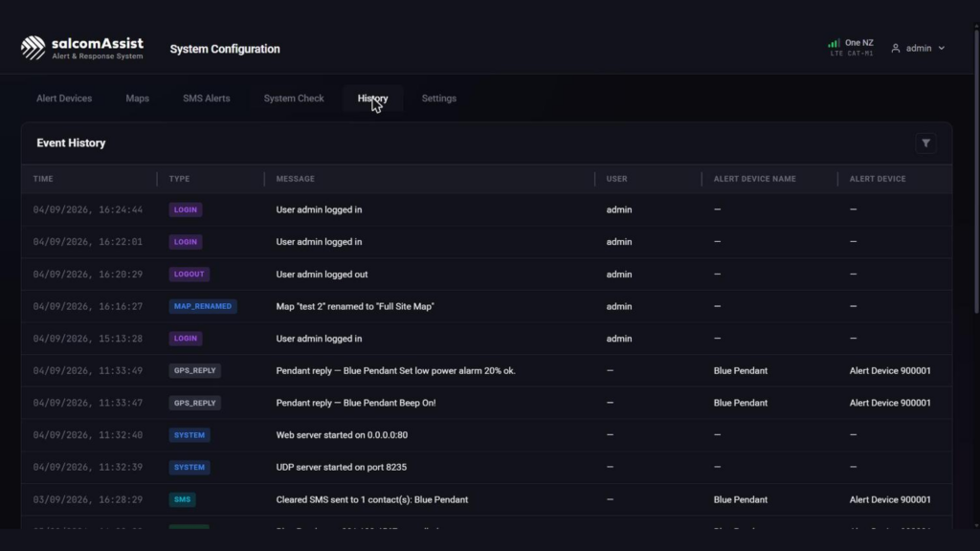Screen dimensions: 980x551
Task: Open the Settings tab
Action: [x=438, y=99]
